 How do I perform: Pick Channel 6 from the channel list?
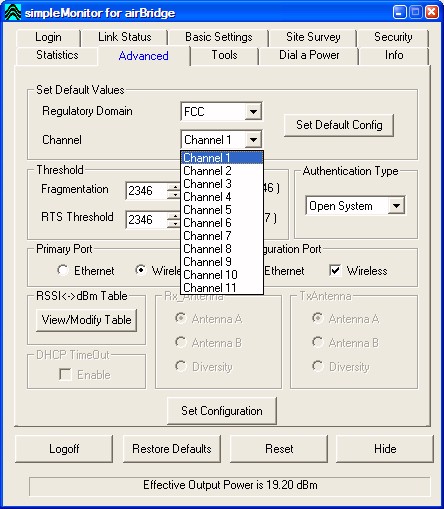click(222, 223)
